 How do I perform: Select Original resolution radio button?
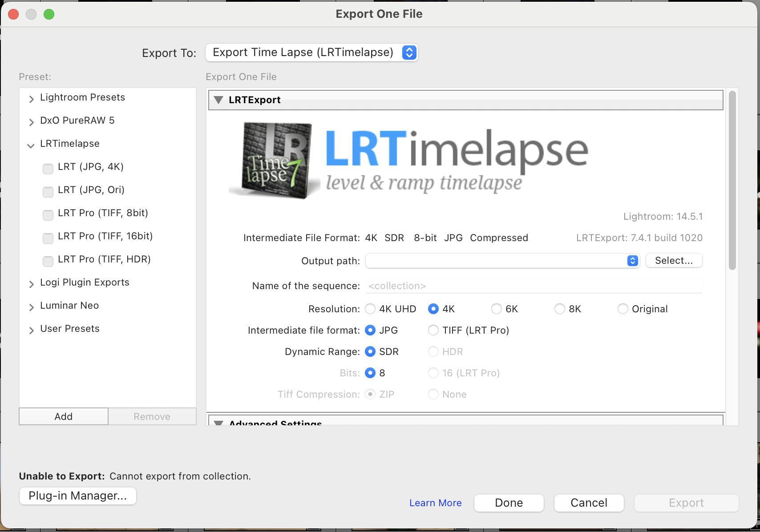pyautogui.click(x=623, y=309)
